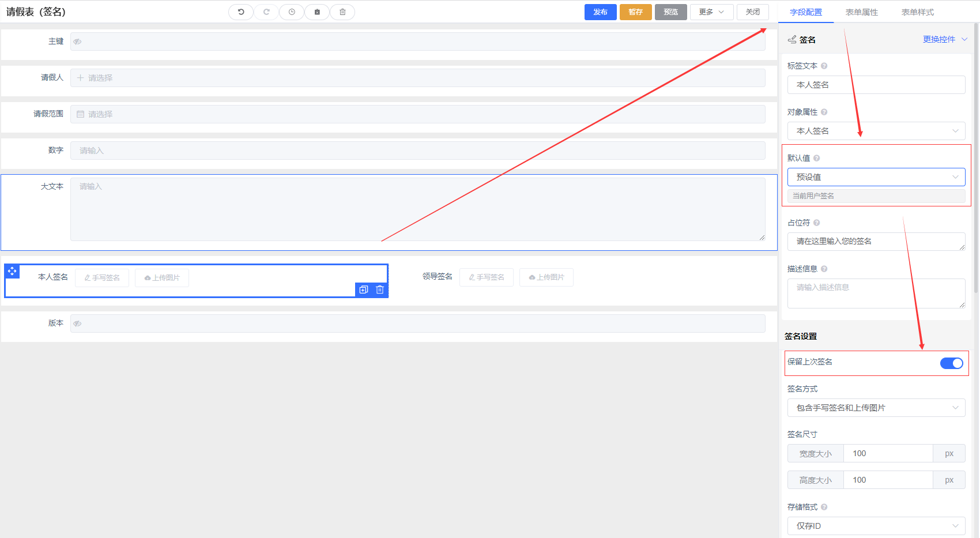Open the 更多 dropdown menu
980x538 pixels.
click(711, 12)
